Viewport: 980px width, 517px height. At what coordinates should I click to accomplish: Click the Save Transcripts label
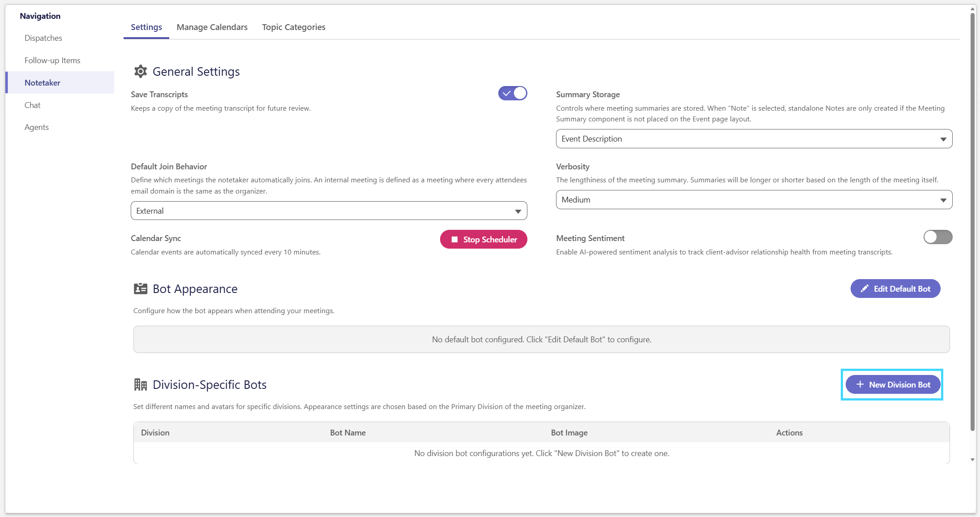pyautogui.click(x=159, y=94)
